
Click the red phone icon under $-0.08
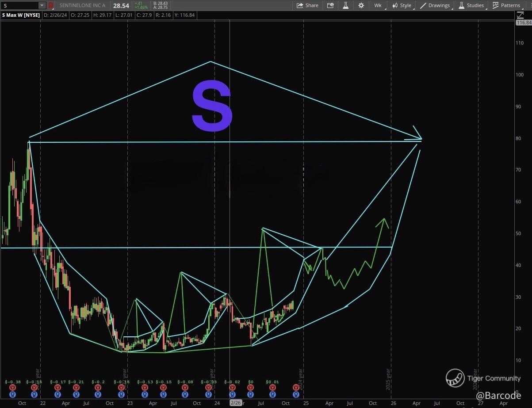(x=185, y=388)
